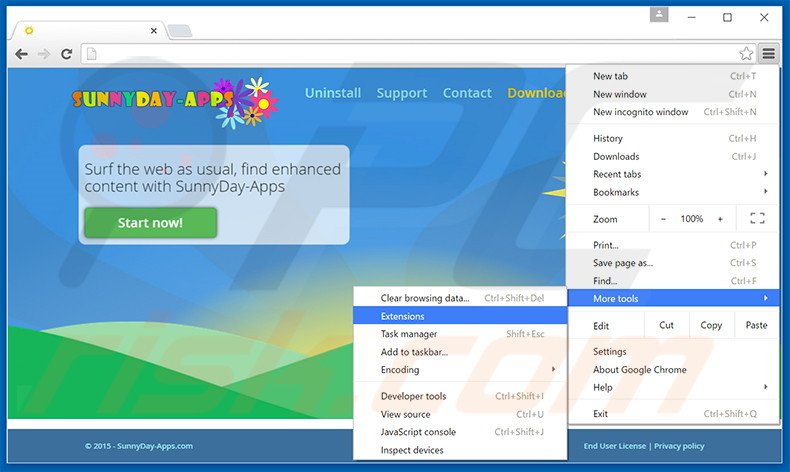
Task: Open Settings from Chrome menu
Action: 674,352
